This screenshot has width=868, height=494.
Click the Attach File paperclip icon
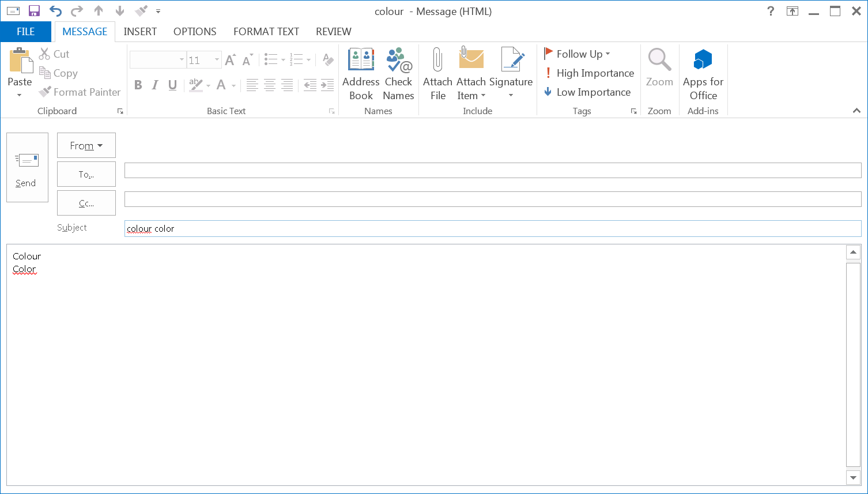click(x=437, y=61)
